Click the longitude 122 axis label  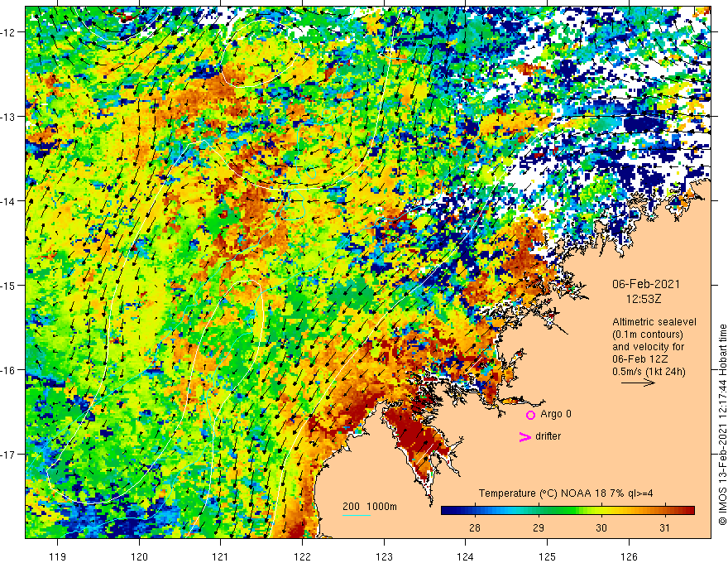tap(302, 556)
